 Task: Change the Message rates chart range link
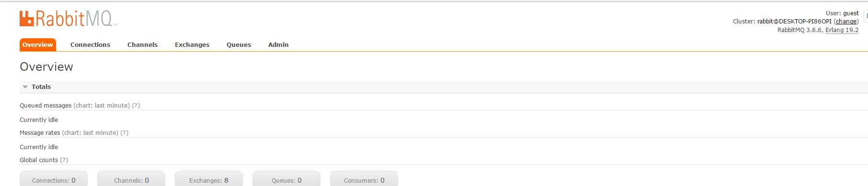tap(90, 133)
